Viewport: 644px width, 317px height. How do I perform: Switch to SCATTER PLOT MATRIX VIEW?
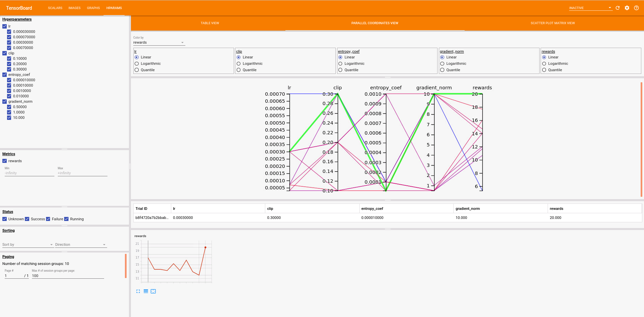click(x=553, y=23)
